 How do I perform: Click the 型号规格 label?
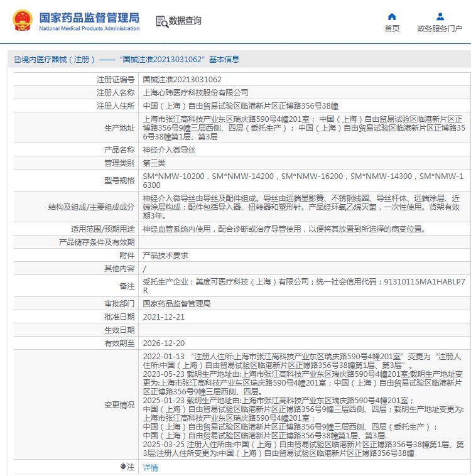pyautogui.click(x=119, y=181)
